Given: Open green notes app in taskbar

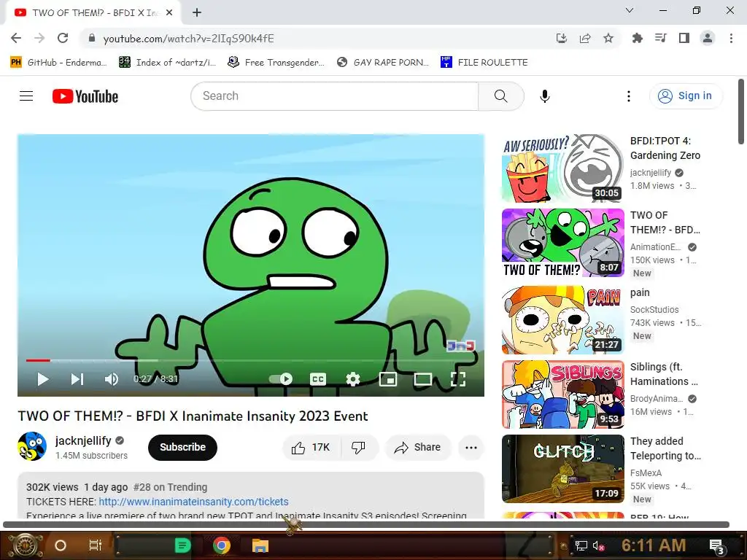Looking at the screenshot, I should 182,545.
